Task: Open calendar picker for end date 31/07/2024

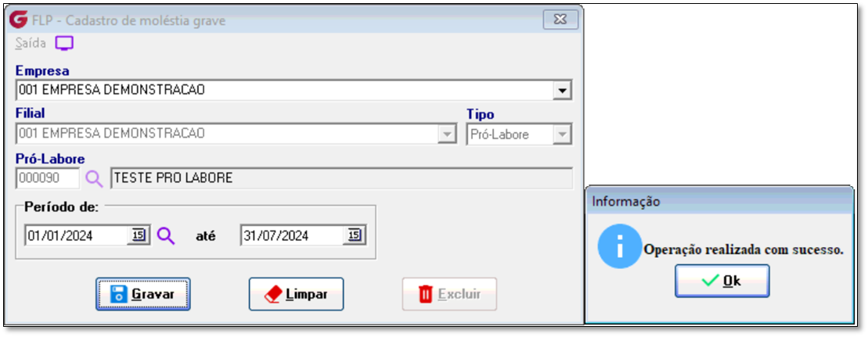Action: coord(354,235)
